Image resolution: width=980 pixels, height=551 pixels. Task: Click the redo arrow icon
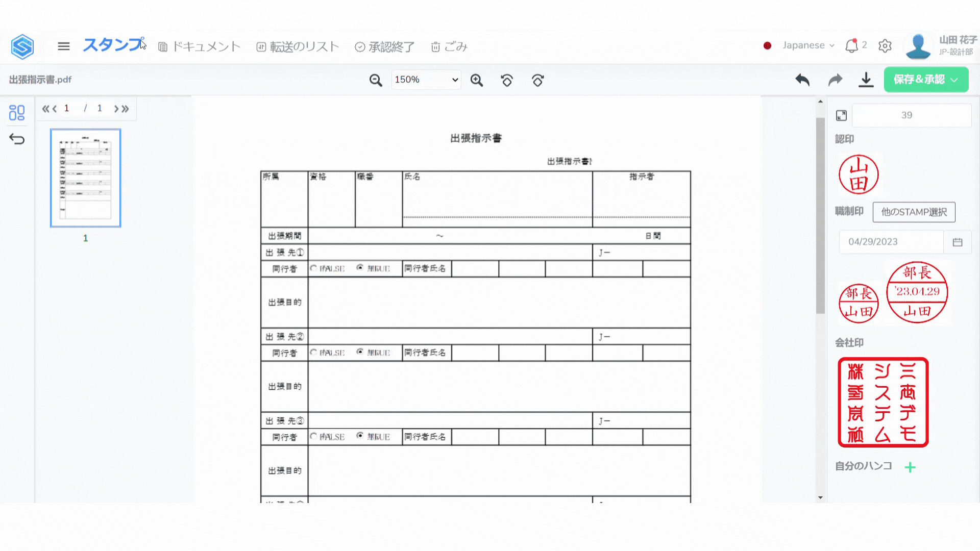[x=835, y=80]
